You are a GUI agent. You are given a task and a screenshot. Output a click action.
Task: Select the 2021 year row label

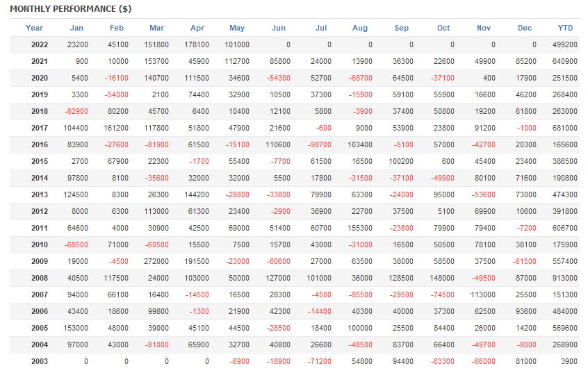[40, 61]
